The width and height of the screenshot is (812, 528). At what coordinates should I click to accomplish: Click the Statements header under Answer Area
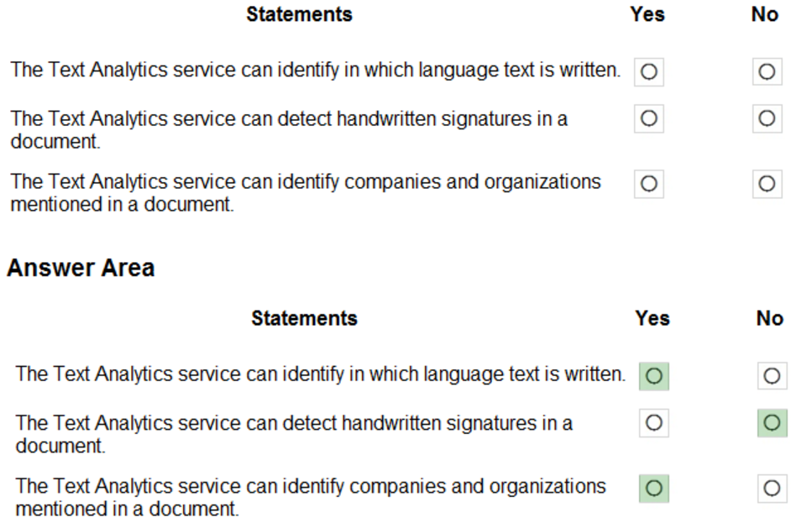tap(304, 318)
